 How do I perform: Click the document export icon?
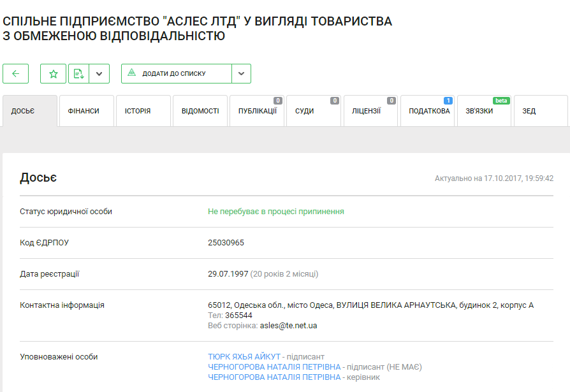click(78, 73)
